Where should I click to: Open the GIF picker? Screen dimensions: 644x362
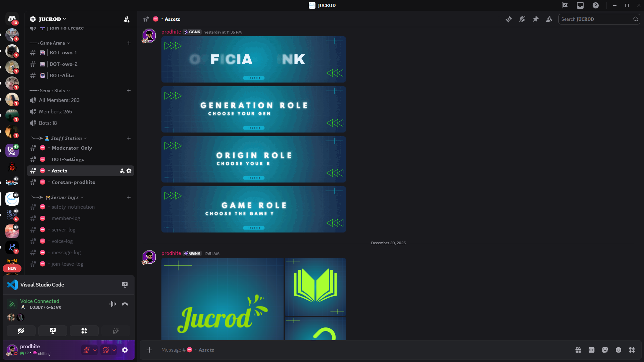click(x=592, y=350)
